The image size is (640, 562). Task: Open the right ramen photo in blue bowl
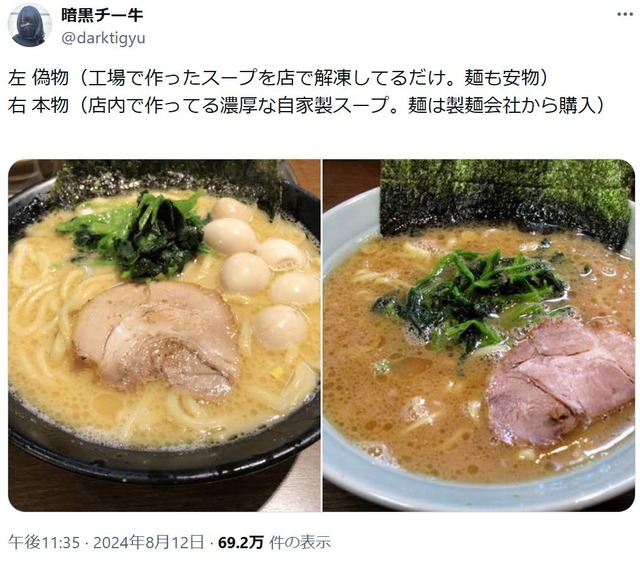tap(479, 335)
